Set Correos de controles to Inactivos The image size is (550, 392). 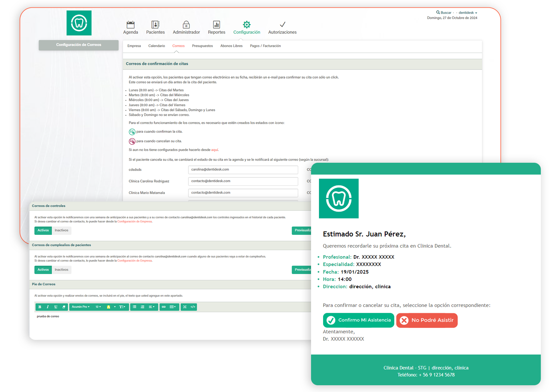62,230
